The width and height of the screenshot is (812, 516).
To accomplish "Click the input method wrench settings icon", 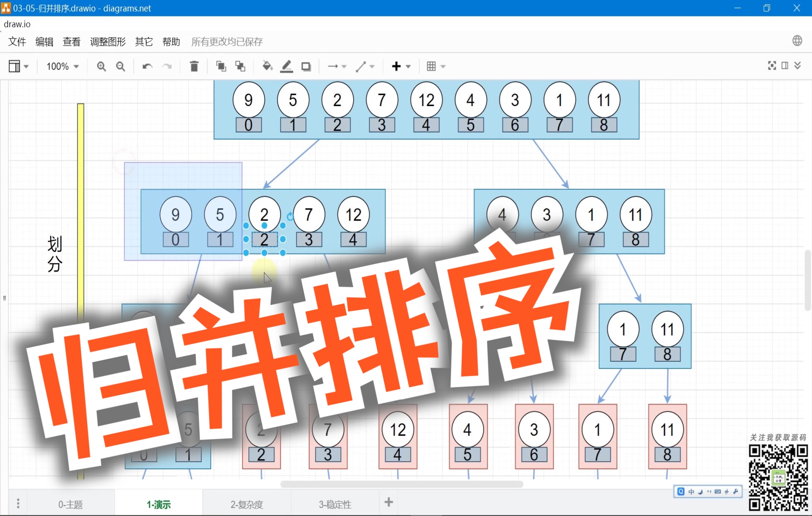I will click(x=735, y=491).
